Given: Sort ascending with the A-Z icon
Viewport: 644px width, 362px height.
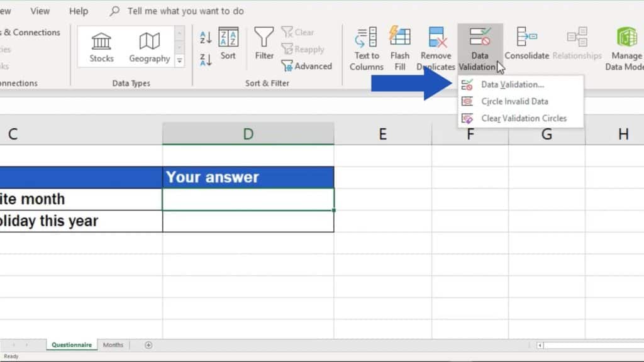Looking at the screenshot, I should tap(206, 36).
